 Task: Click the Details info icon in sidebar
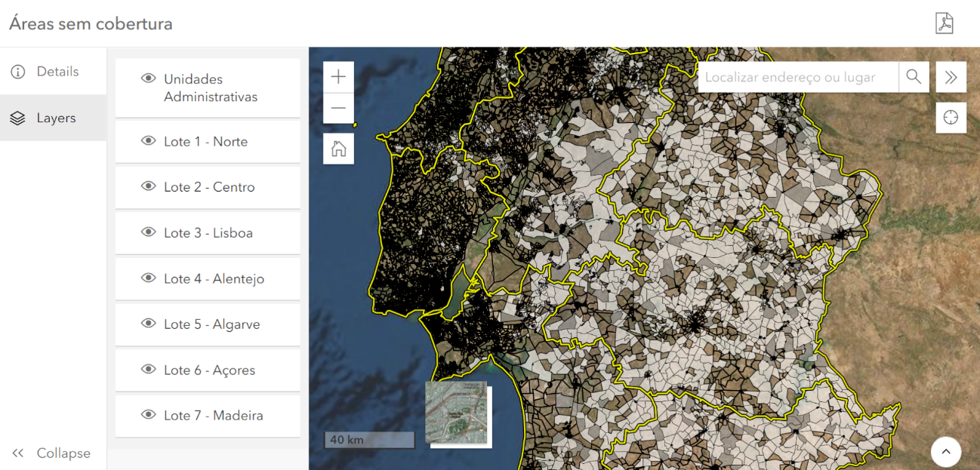pos(18,71)
